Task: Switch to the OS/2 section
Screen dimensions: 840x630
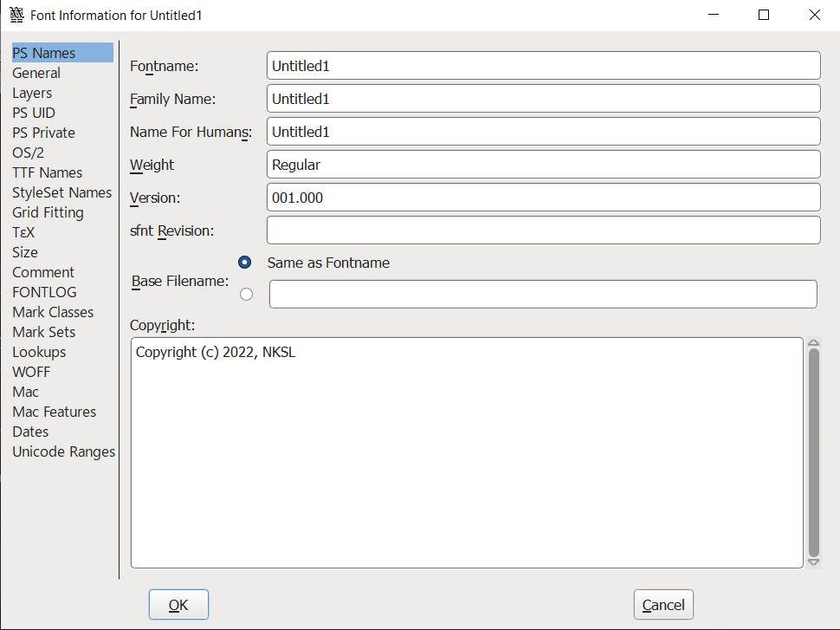Action: click(28, 153)
